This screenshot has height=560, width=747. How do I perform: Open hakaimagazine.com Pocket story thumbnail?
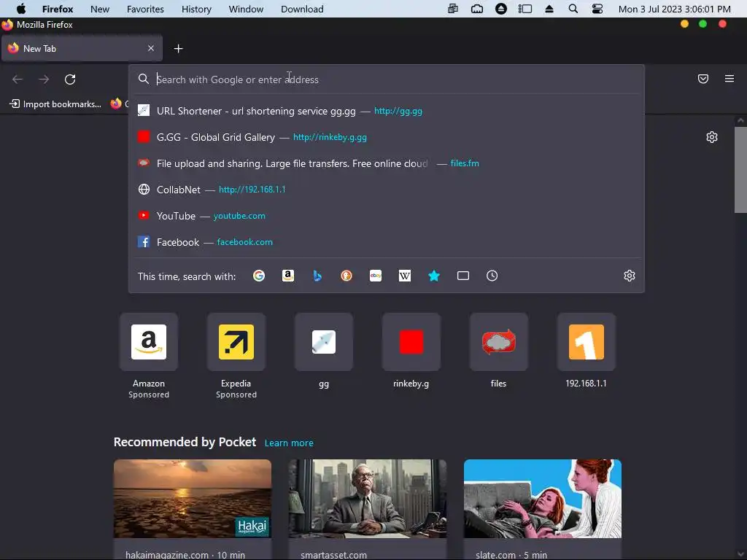(x=193, y=499)
